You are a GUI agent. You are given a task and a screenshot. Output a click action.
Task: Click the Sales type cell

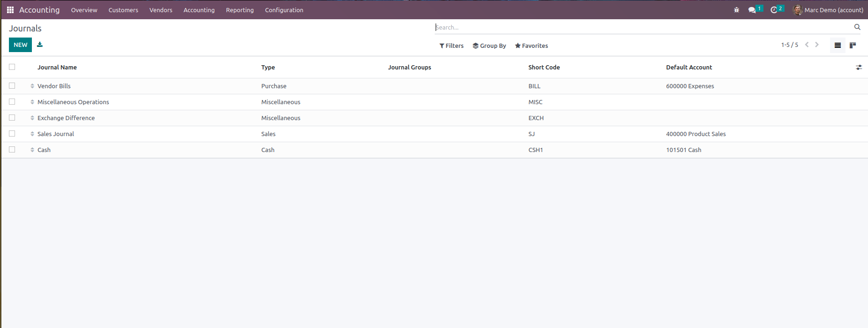tap(268, 134)
